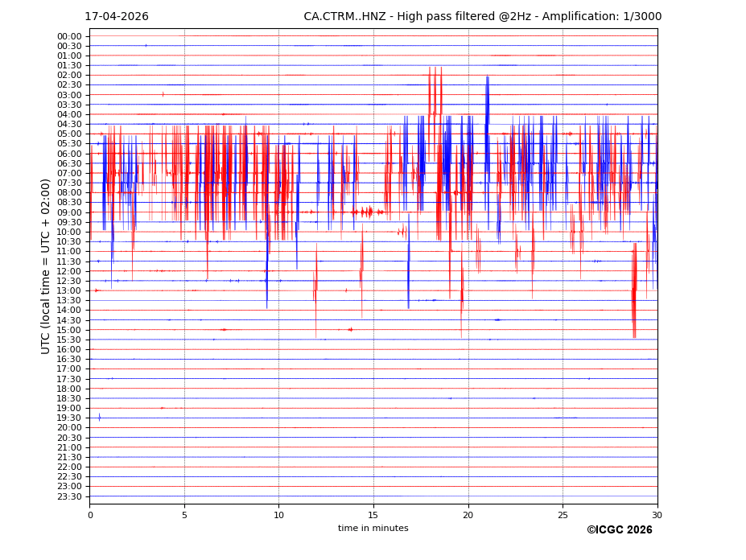746x560 pixels.
Task: Click the 15 tick on minutes axis
Action: point(373,515)
